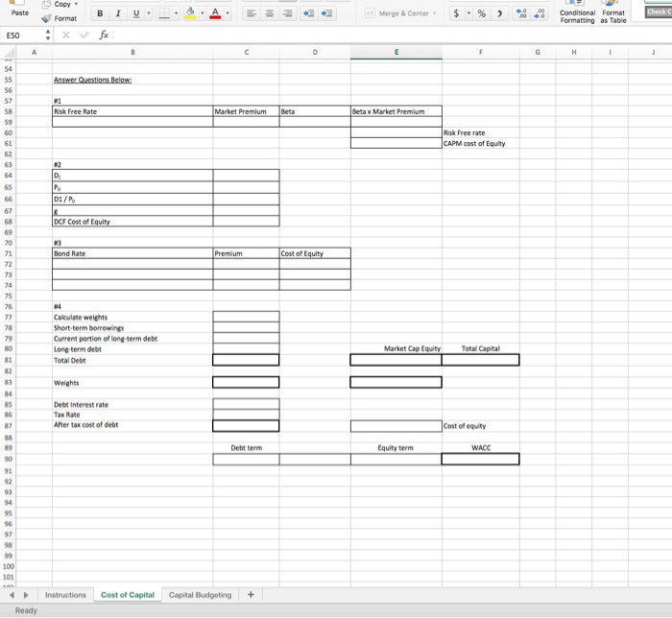Apply yellow fill color

pos(190,13)
